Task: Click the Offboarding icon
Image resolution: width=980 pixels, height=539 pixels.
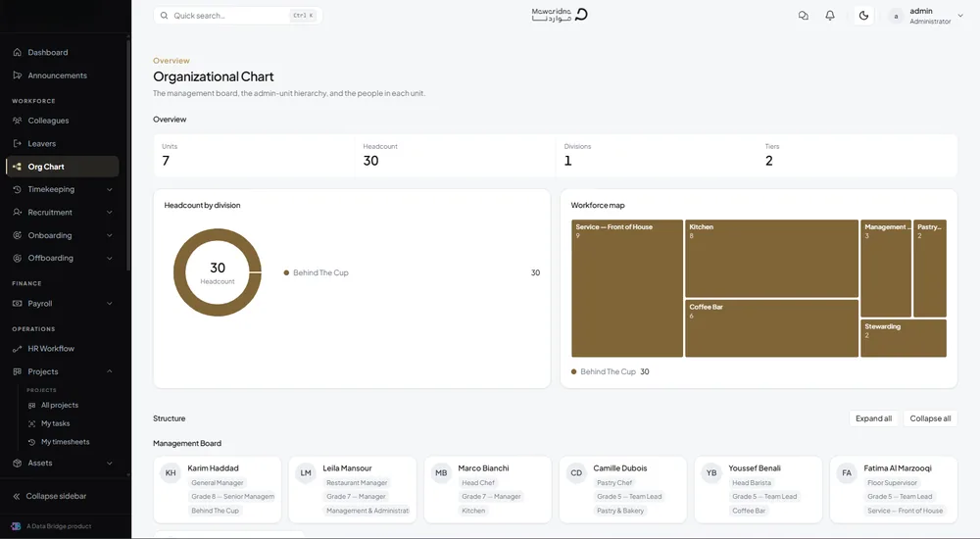Action: (17, 259)
